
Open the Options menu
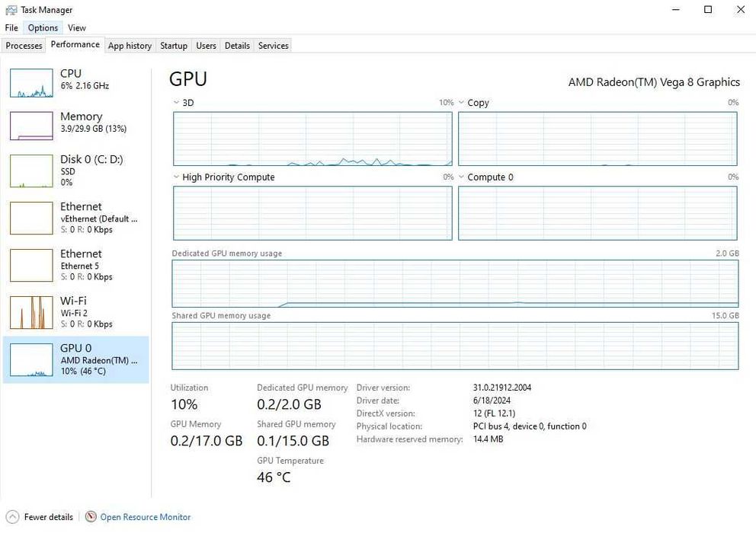click(x=43, y=28)
